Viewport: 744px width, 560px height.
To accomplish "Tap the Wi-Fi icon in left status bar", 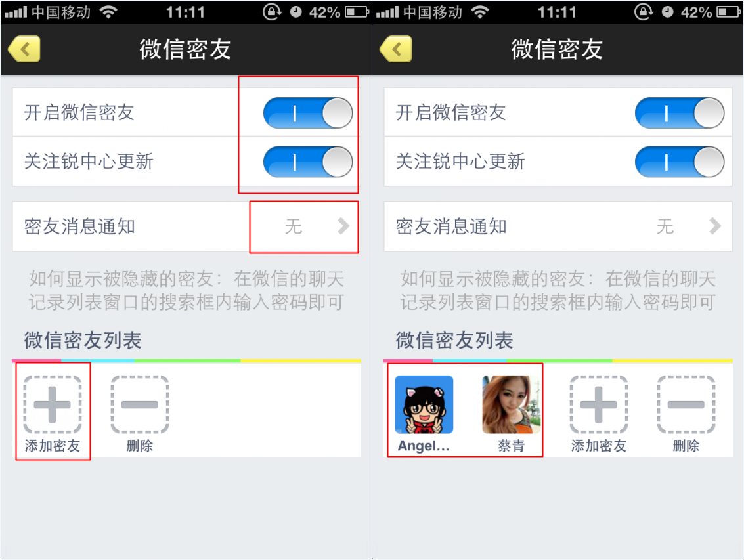I will (108, 12).
